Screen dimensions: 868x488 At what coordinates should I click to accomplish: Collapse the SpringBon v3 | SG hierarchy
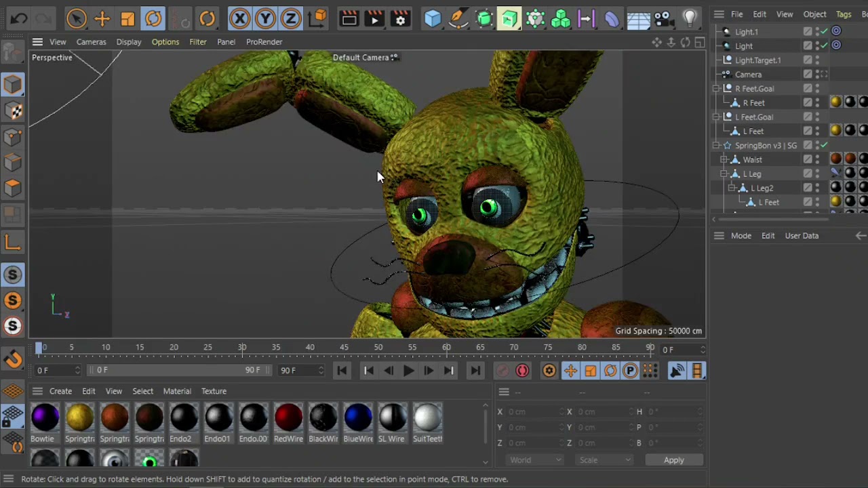tap(717, 146)
